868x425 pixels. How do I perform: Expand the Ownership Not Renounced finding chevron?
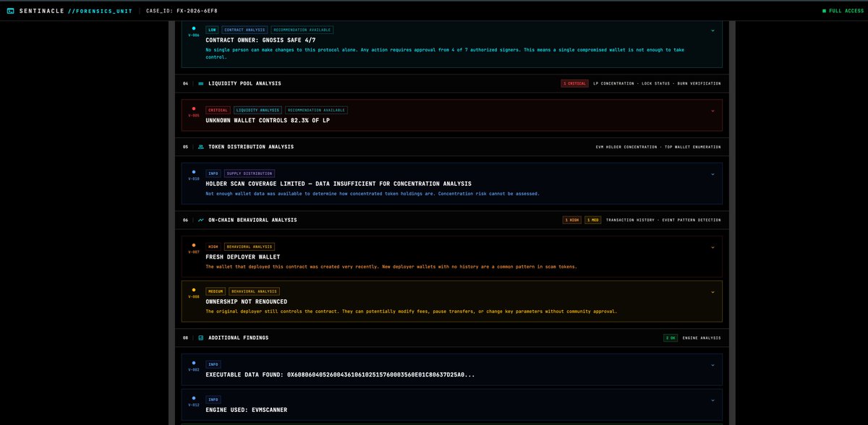pos(712,292)
